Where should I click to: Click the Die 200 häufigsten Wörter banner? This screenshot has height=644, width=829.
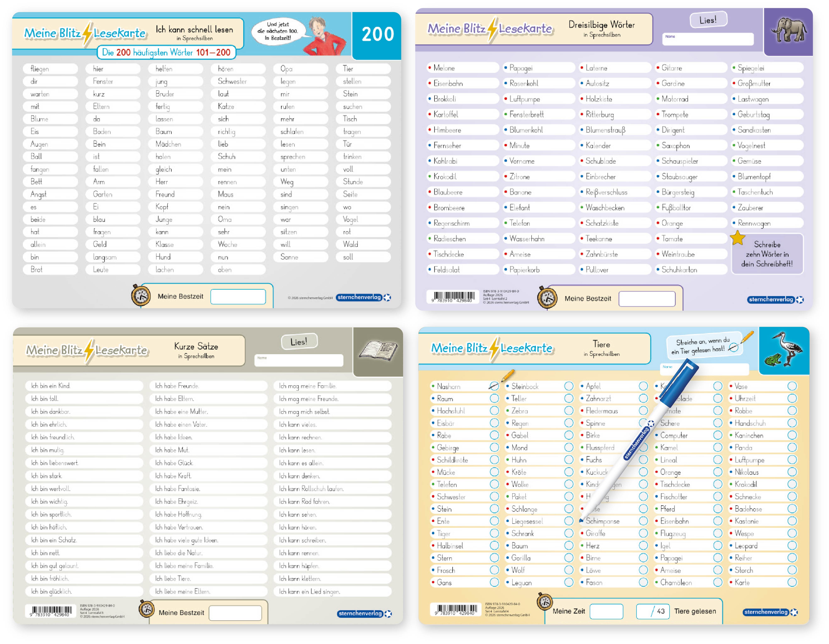[x=166, y=52]
